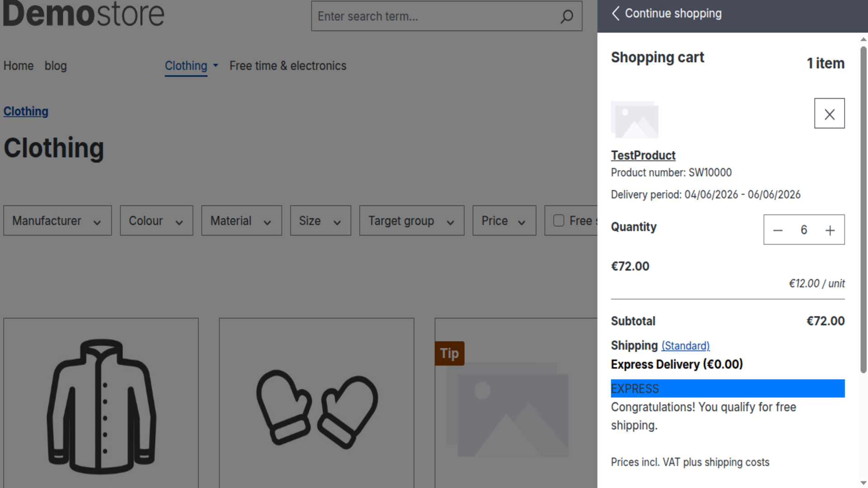Click the 'Express Delivery (€0.00)' text

(677, 364)
